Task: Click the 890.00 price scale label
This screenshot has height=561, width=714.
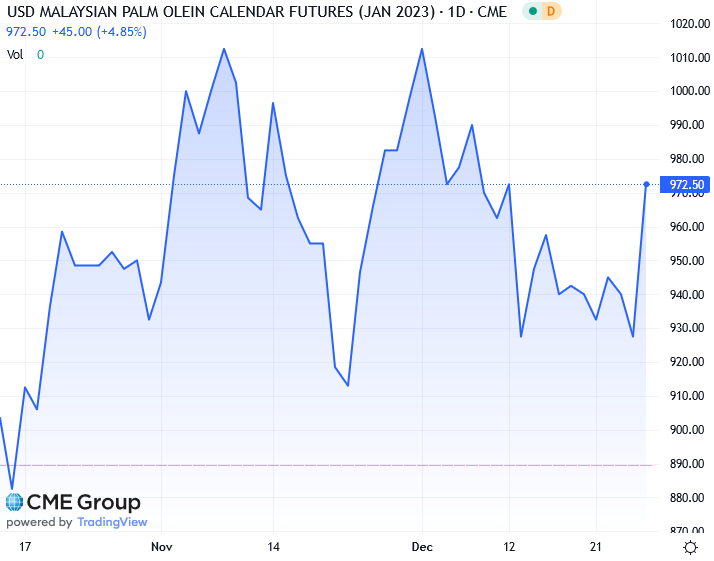Action: (686, 464)
